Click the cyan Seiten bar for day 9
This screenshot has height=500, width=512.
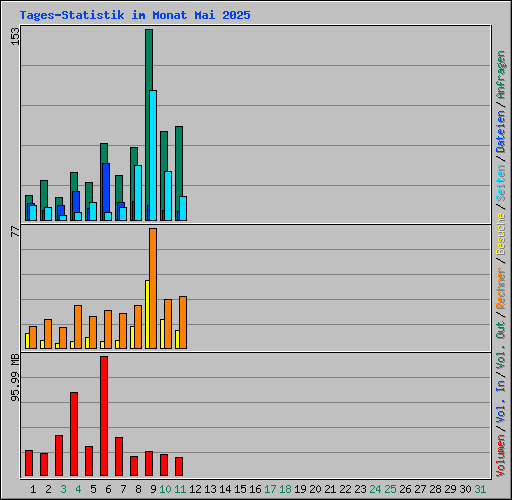[153, 155]
